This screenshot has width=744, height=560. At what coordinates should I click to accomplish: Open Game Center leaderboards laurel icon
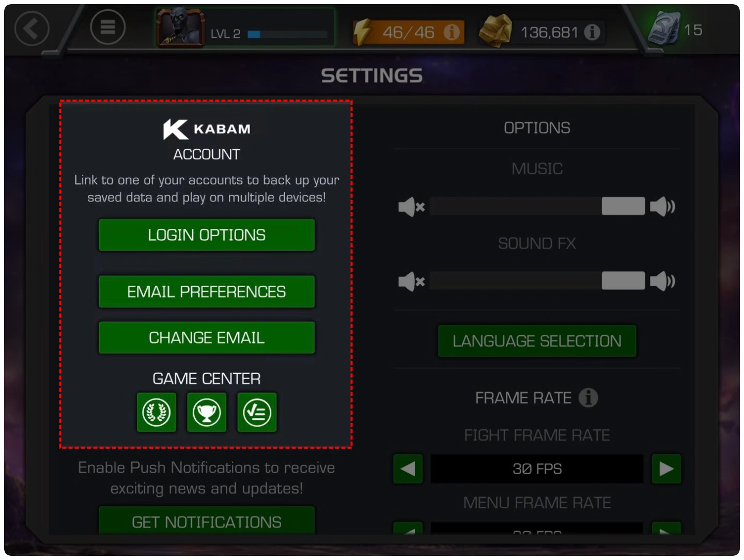point(157,412)
